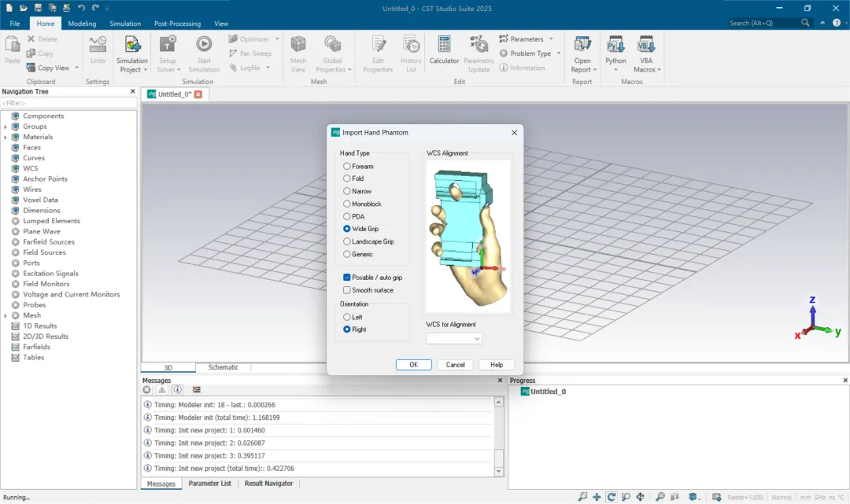Switch to the Post-Processing ribbon tab

coord(177,24)
